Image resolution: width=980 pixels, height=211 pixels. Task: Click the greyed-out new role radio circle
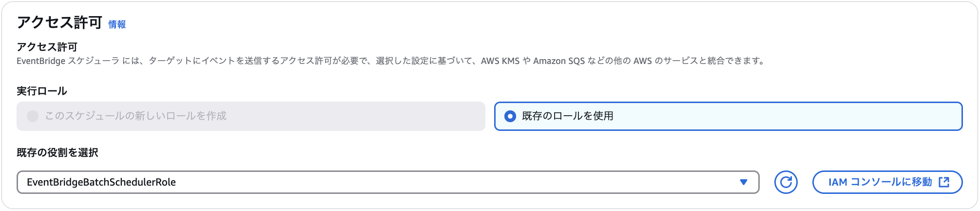33,116
